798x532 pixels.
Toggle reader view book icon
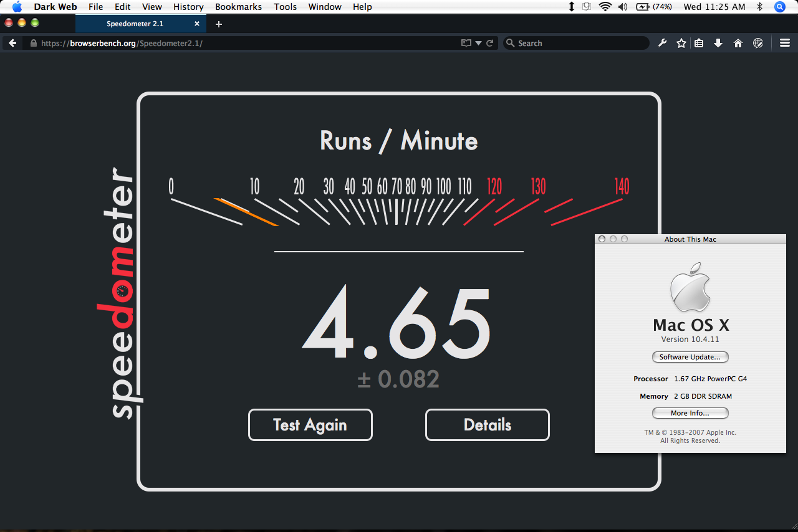point(466,43)
